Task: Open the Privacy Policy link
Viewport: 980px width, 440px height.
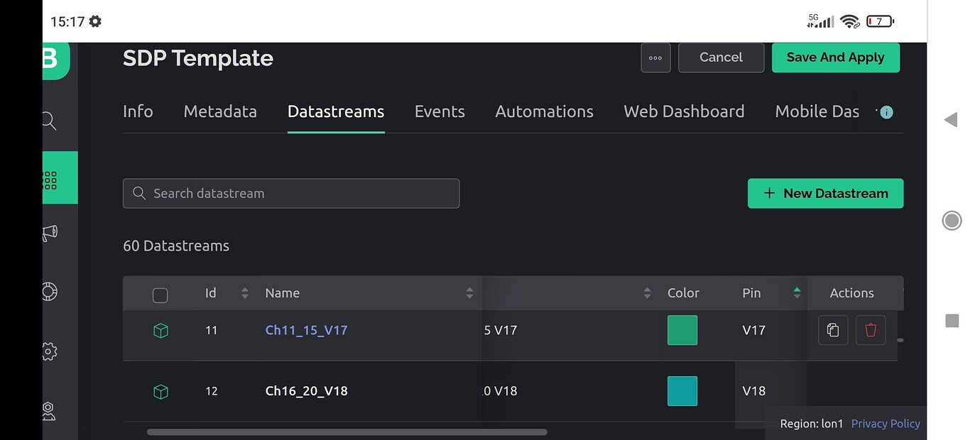Action: 885,423
